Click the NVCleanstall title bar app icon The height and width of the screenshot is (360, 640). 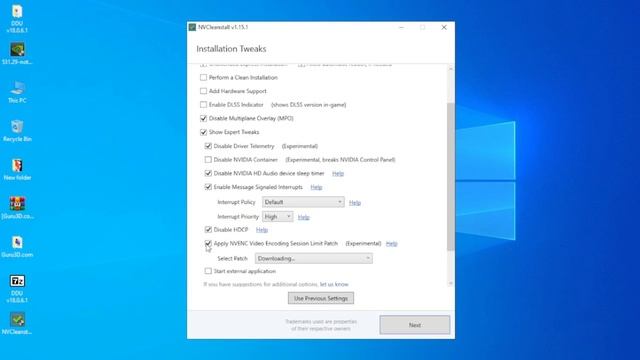click(192, 27)
